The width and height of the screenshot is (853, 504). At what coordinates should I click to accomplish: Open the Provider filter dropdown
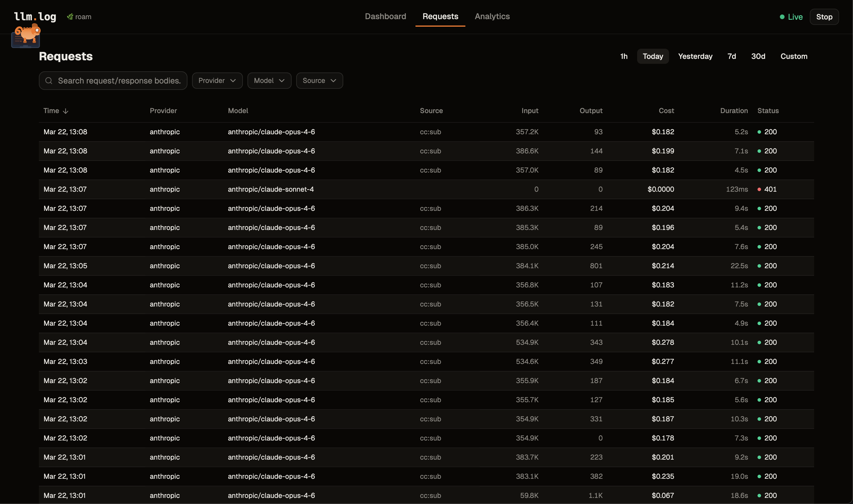[217, 81]
